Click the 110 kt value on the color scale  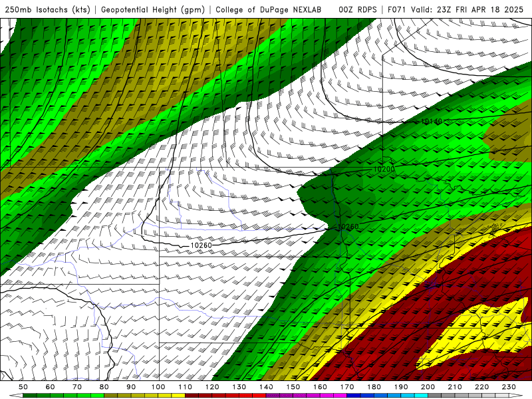(185, 387)
